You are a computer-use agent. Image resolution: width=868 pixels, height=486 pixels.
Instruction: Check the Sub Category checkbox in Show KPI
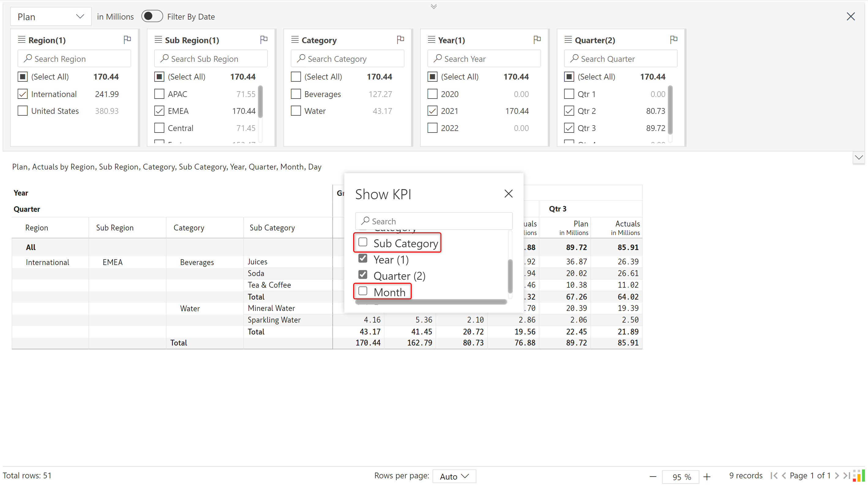(x=363, y=242)
